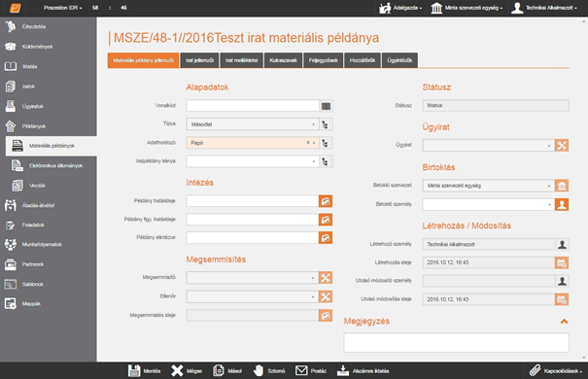Switch to the Ügyintézők tab
Image resolution: width=588 pixels, height=379 pixels.
tap(399, 60)
